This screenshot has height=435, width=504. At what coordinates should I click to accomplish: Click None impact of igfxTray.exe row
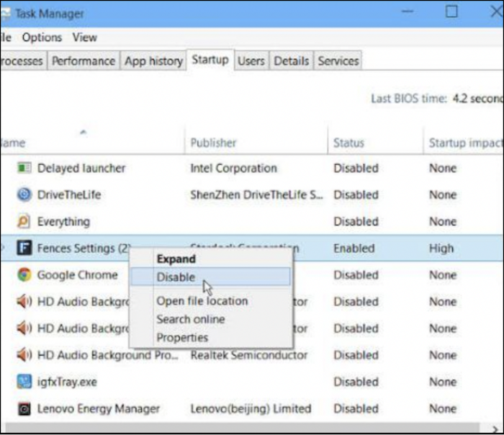click(443, 382)
